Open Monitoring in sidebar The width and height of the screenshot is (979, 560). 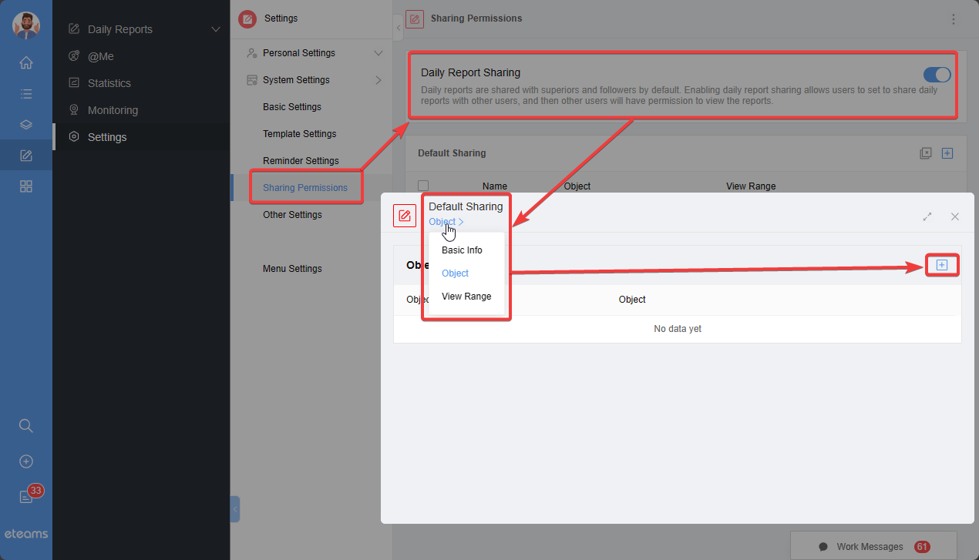tap(113, 110)
